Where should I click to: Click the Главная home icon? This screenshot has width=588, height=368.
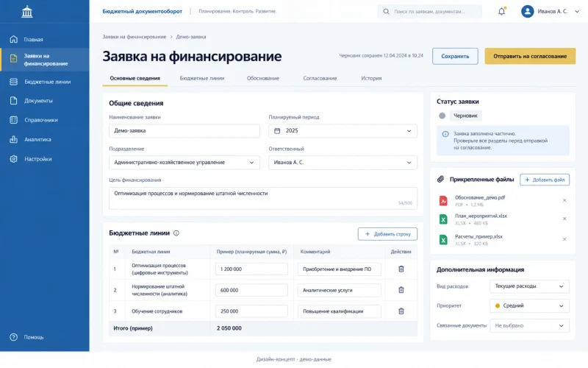(13, 39)
